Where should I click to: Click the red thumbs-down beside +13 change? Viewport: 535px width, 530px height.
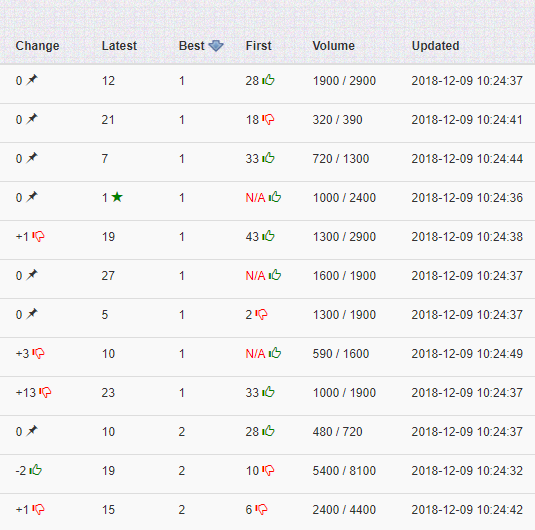(45, 392)
